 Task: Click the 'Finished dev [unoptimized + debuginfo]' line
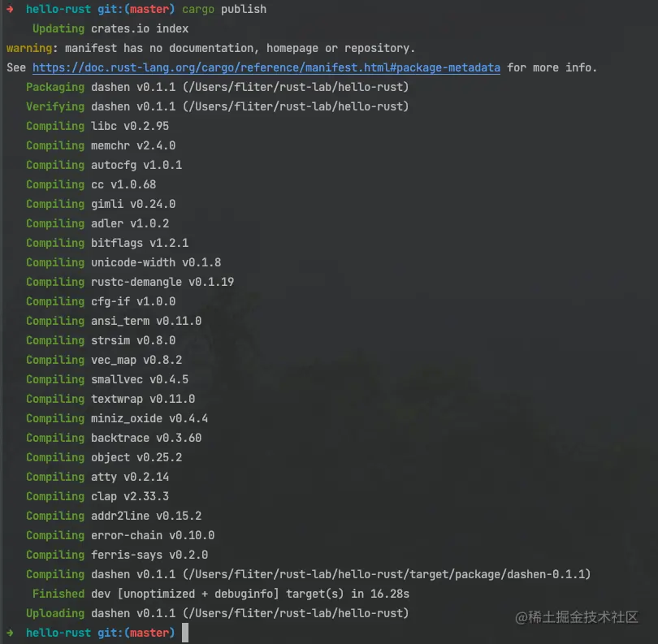[221, 594]
